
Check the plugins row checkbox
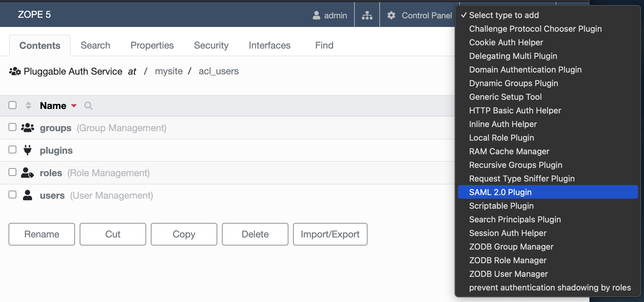(12, 150)
